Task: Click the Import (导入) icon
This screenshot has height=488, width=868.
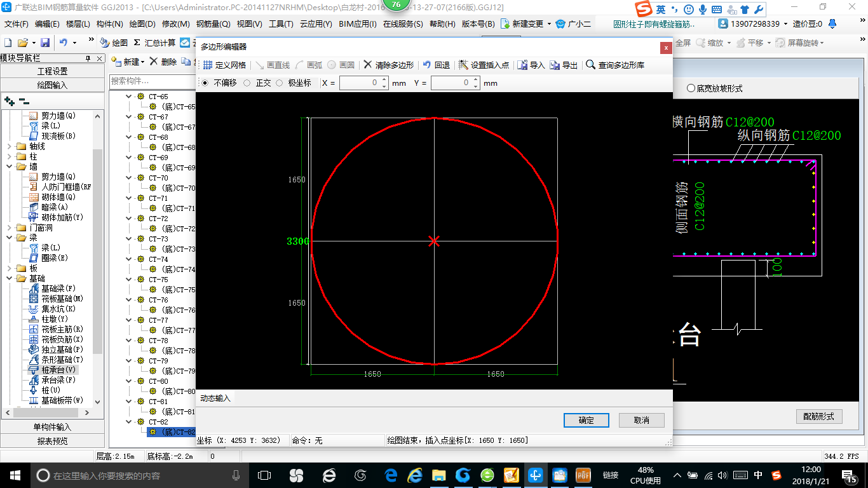Action: point(522,65)
